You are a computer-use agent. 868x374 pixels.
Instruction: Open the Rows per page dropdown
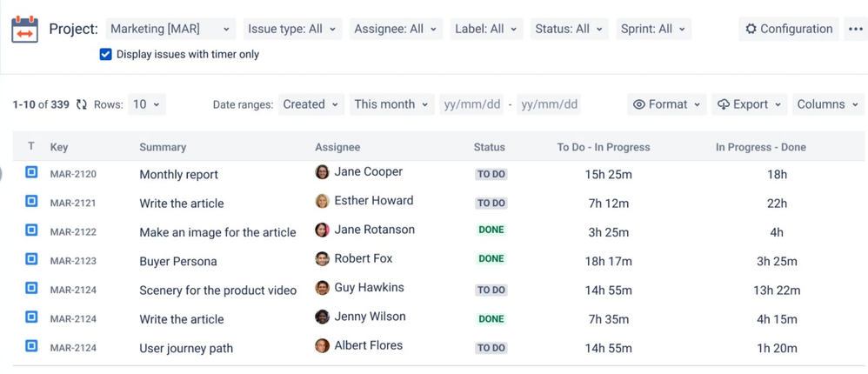tap(145, 104)
